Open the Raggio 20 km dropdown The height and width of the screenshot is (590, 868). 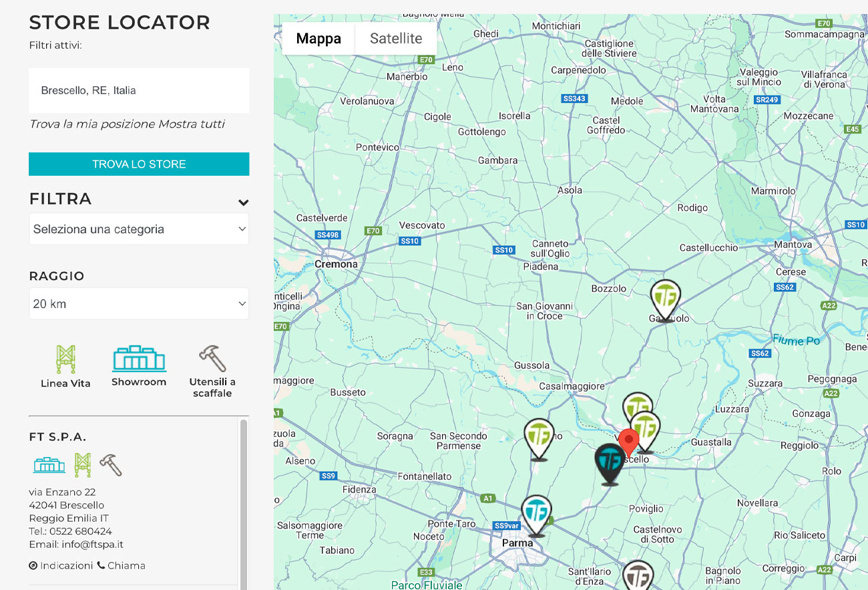(x=139, y=303)
